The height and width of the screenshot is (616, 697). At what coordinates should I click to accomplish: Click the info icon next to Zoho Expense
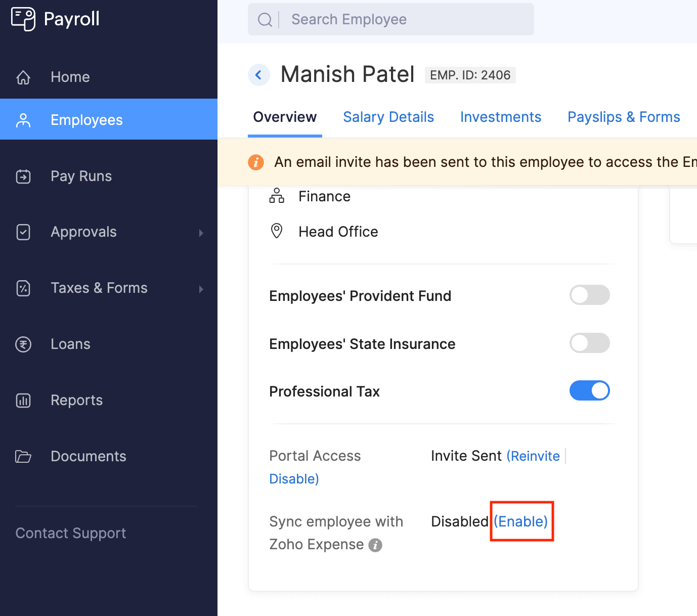(375, 545)
